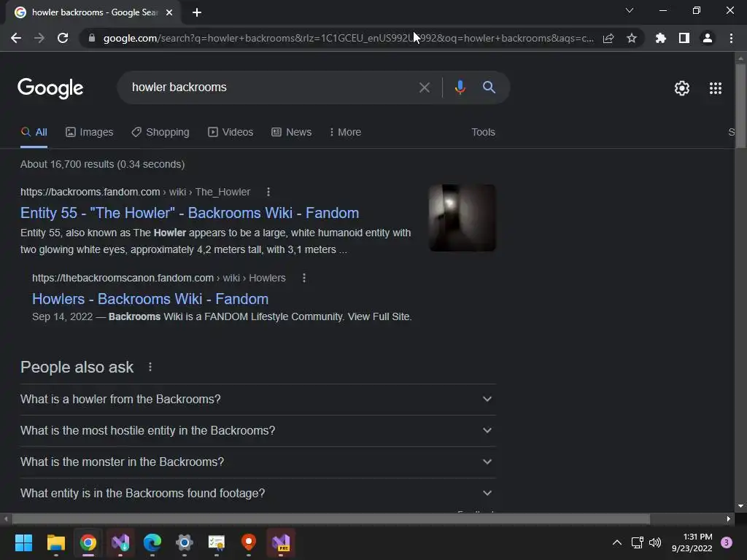Clear the search box with the X
The image size is (747, 560).
point(425,87)
